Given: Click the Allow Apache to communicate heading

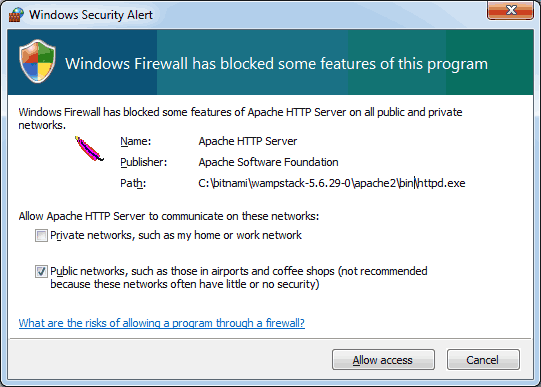Looking at the screenshot, I should coord(169,216).
